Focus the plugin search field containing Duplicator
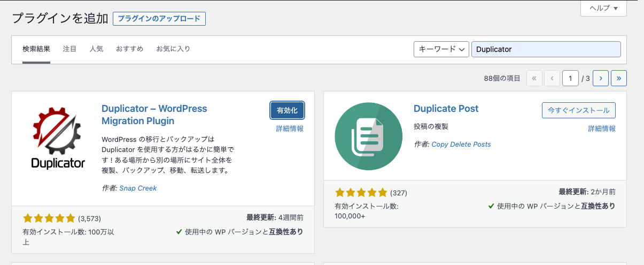The image size is (644, 265). click(x=546, y=49)
